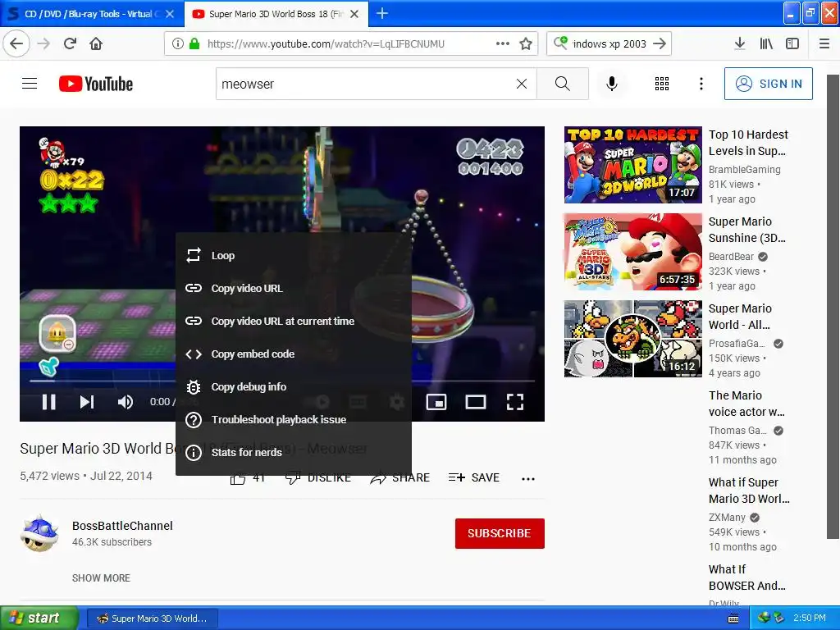Screen dimensions: 840x630
Task: Close the Super Mario 3D World tab
Action: click(354, 14)
